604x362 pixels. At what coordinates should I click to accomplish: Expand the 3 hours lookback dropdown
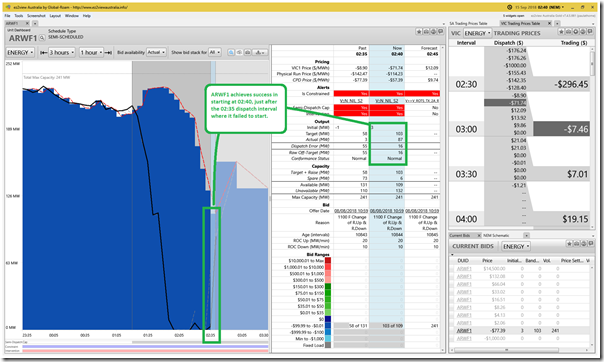pos(62,52)
